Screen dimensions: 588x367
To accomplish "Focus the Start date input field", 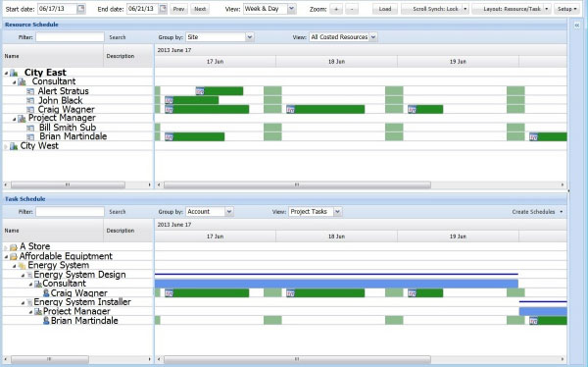I will tap(58, 9).
